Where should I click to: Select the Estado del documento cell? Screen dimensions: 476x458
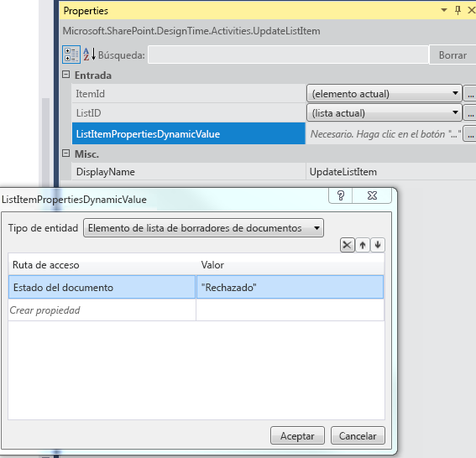tap(102, 287)
